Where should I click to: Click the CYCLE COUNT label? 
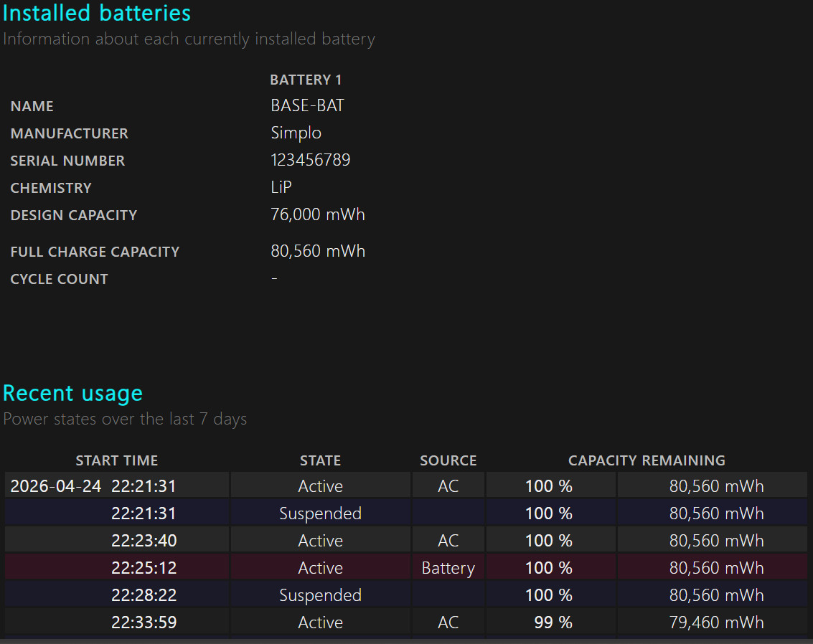coord(59,279)
